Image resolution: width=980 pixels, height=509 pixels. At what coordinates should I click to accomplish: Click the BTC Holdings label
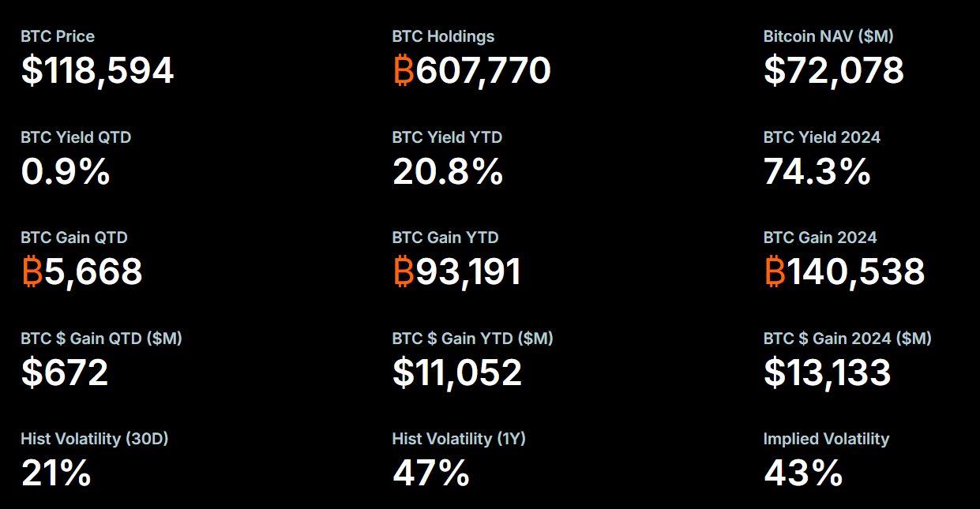pyautogui.click(x=443, y=36)
